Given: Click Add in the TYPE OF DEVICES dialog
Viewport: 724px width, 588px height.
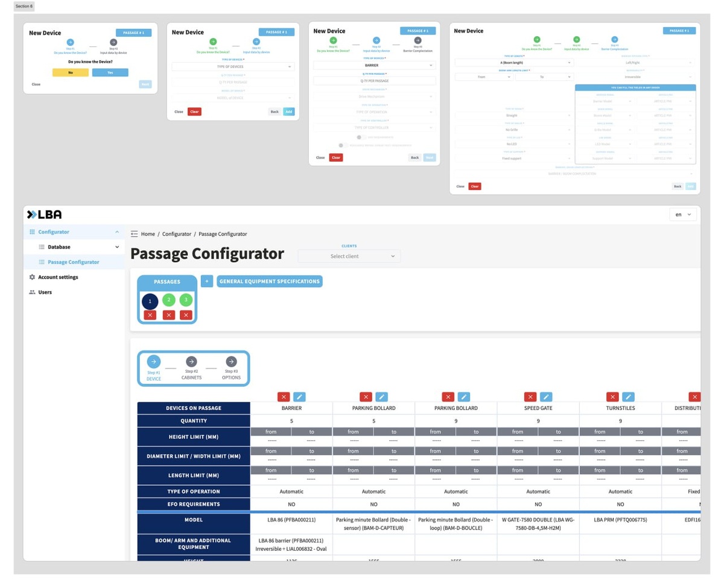Looking at the screenshot, I should 289,112.
